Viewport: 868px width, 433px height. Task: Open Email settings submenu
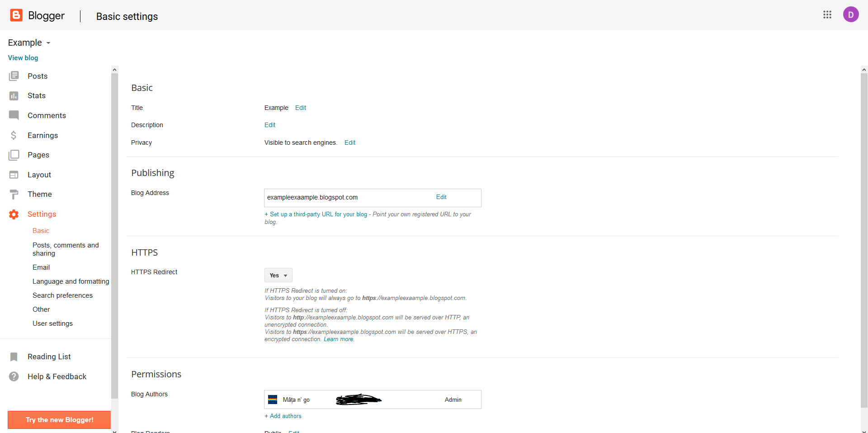tap(41, 267)
